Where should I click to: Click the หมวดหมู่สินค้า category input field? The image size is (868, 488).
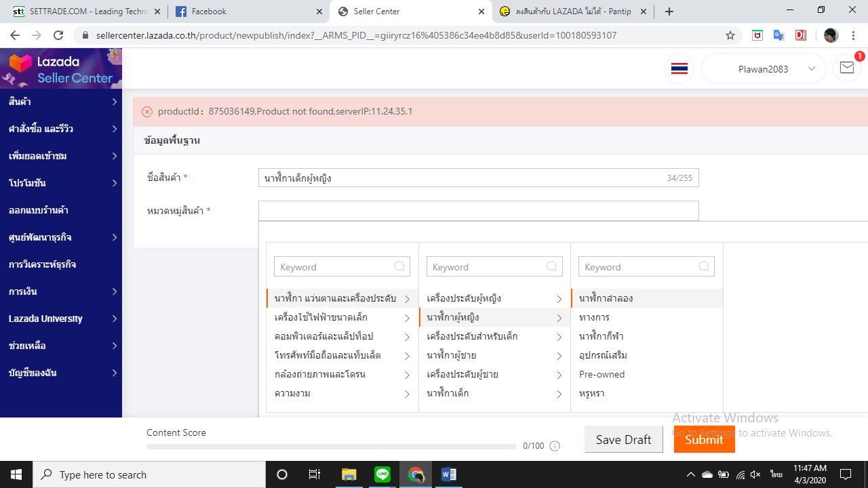(x=478, y=211)
